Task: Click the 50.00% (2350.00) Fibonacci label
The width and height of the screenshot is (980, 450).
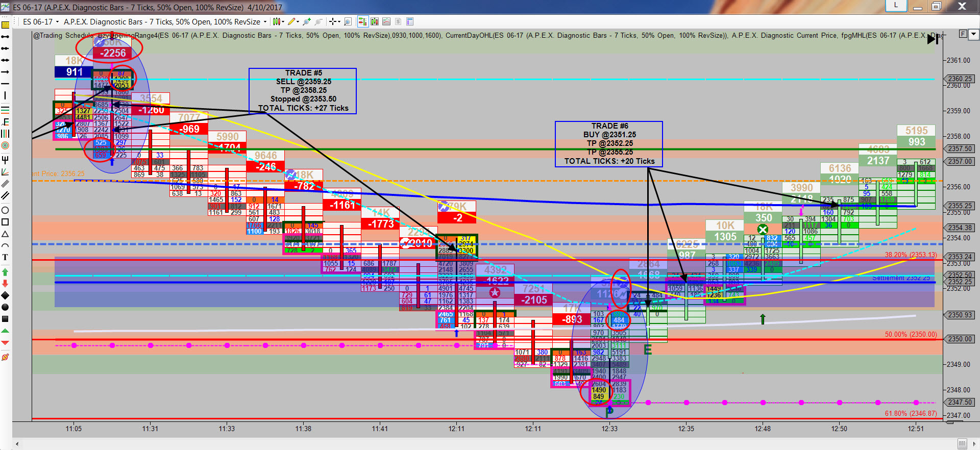Action: (x=911, y=334)
